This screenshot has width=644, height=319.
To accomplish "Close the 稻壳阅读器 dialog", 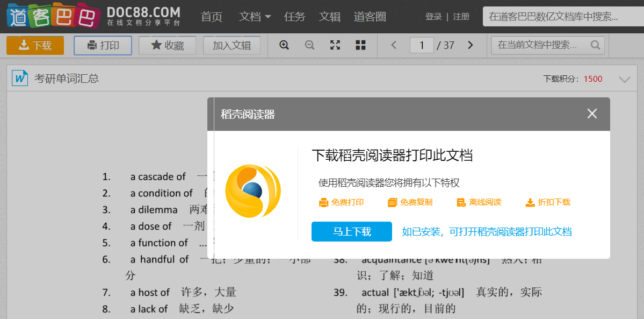I will coord(592,114).
